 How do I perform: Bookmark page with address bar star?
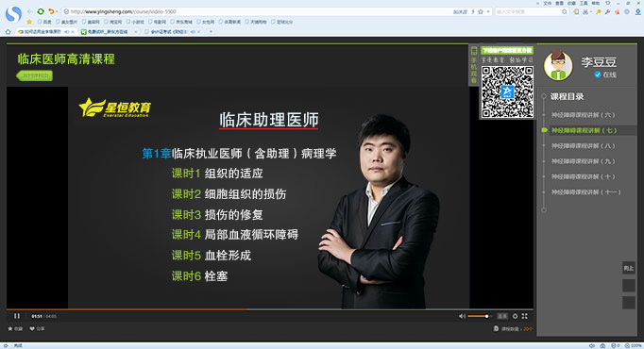tap(481, 12)
